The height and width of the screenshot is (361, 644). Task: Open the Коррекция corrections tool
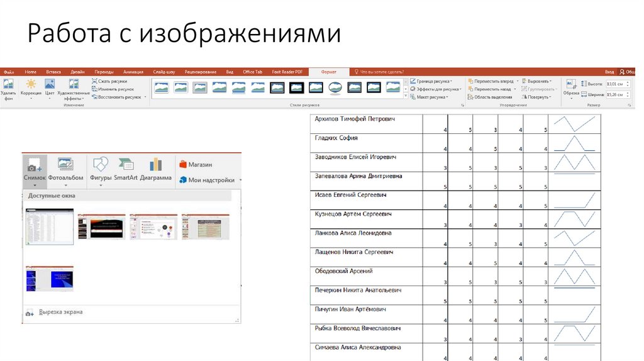31,89
